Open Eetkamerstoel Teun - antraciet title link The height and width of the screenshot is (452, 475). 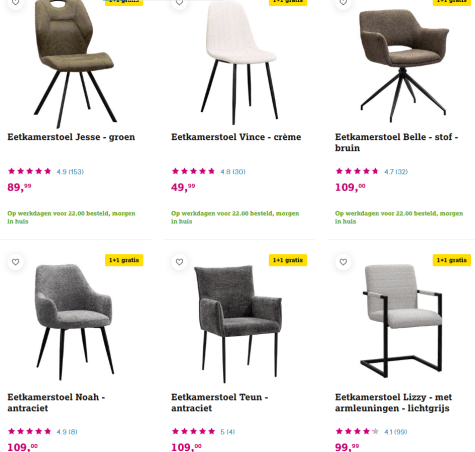pyautogui.click(x=220, y=402)
